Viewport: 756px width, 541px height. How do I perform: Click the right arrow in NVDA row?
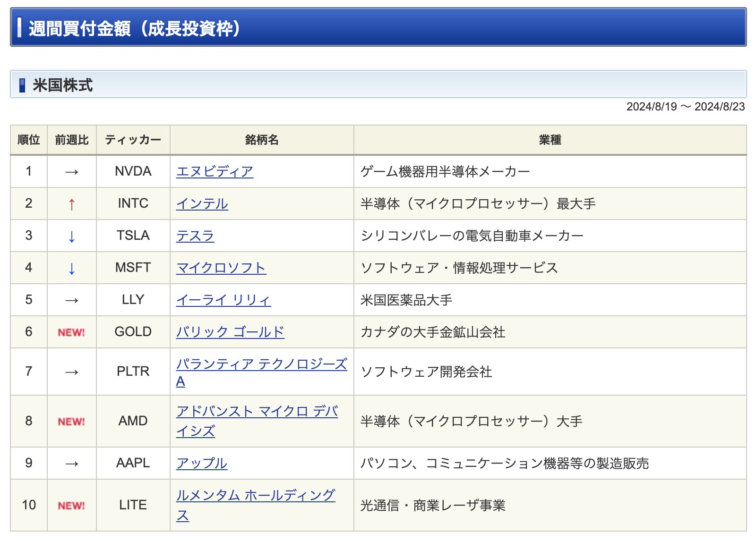tap(71, 172)
